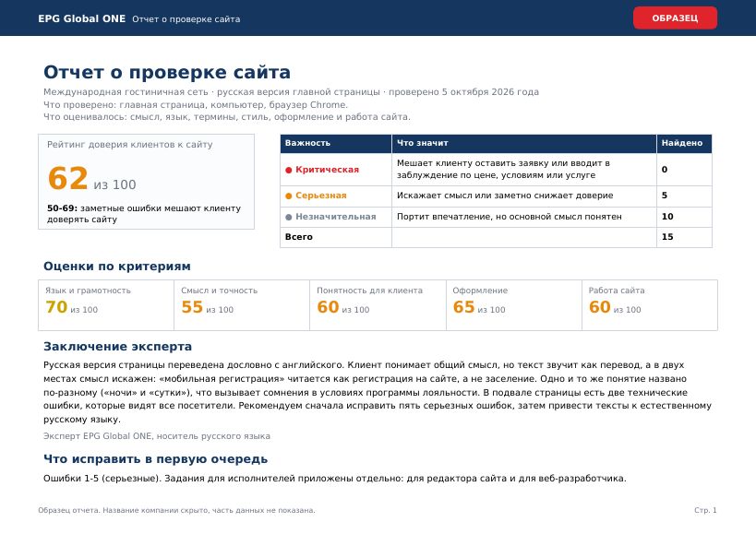Click the orange dot next to Серьезная
This screenshot has height=534, width=756.
[x=288, y=196]
